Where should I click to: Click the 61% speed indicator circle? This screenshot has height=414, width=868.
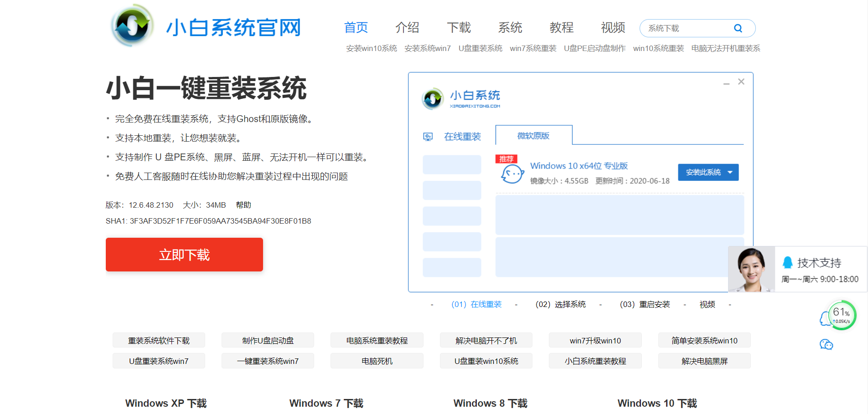click(x=842, y=315)
